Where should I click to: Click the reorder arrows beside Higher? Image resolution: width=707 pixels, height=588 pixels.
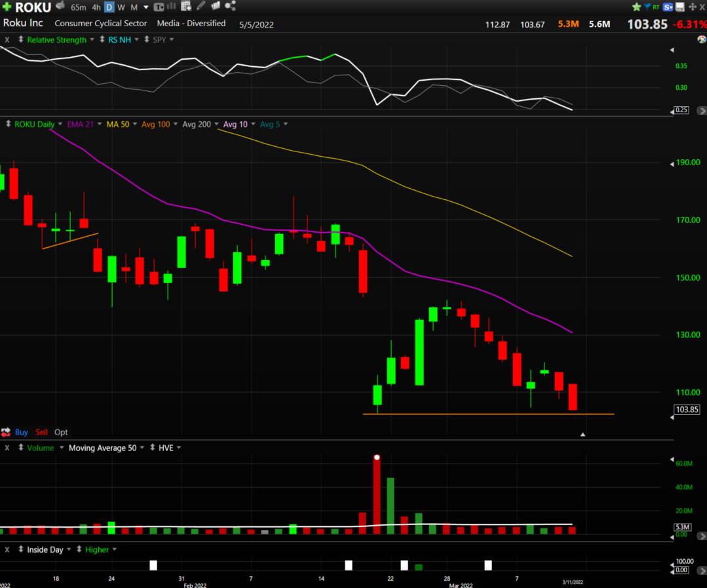[79, 549]
